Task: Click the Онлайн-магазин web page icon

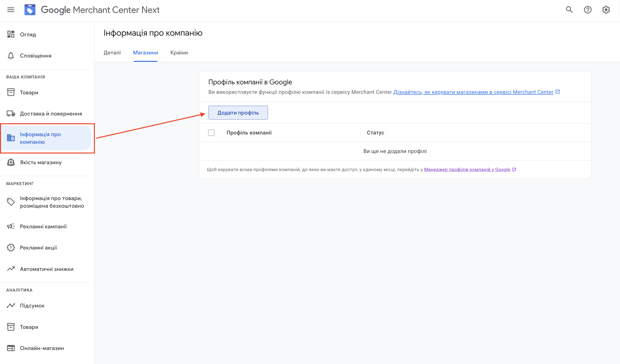Action: click(11, 348)
